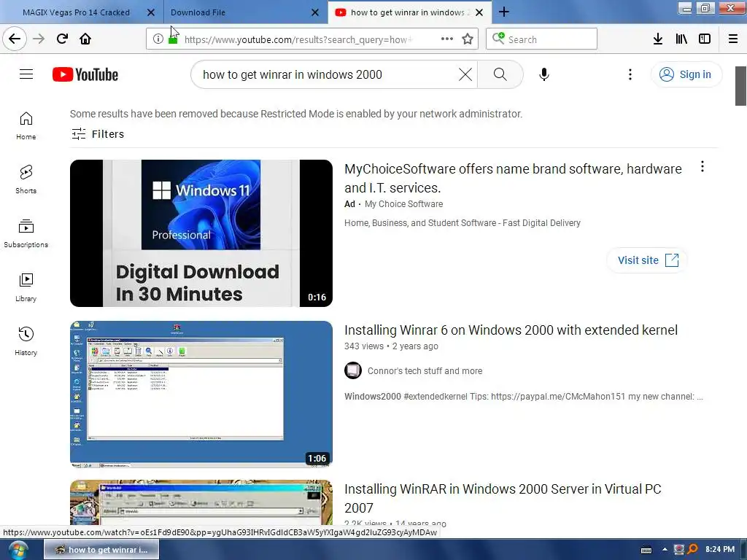Open History in the YouTube sidebar

pos(26,341)
